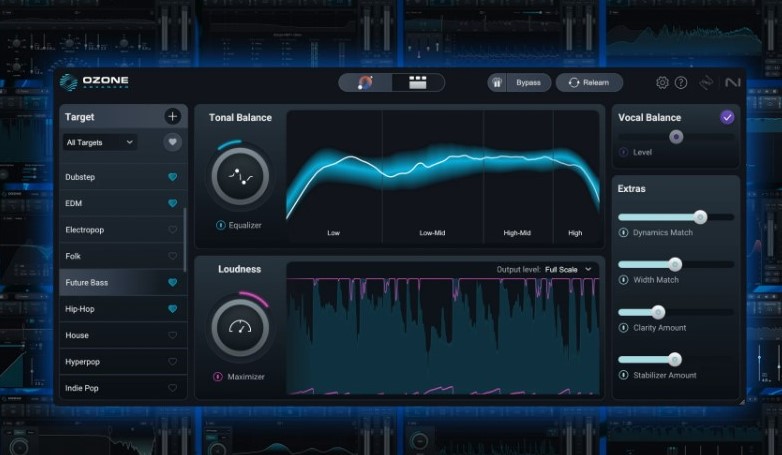Image resolution: width=782 pixels, height=455 pixels.
Task: Click the Width Match slider handle
Action: (x=675, y=264)
